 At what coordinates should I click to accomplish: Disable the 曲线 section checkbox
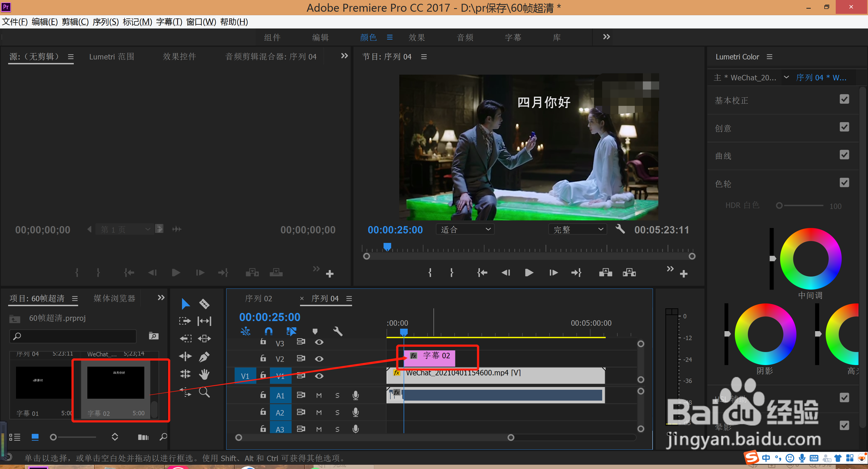[844, 155]
